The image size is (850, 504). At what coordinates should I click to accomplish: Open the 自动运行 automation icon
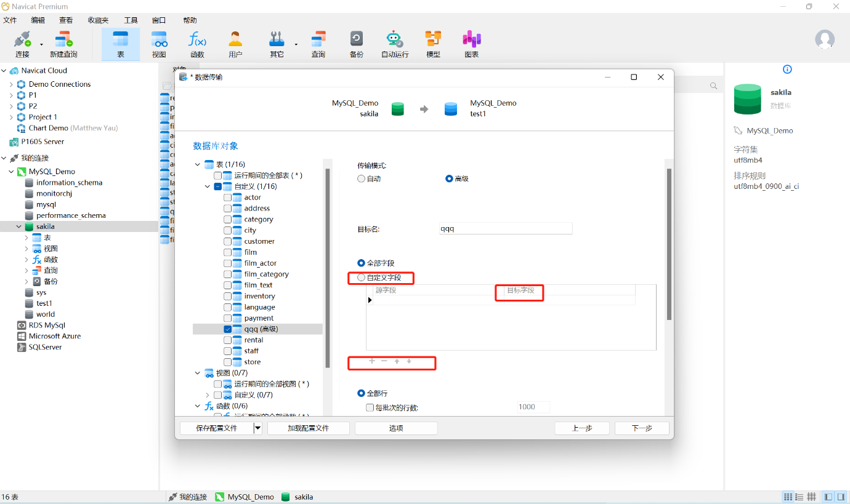tap(394, 44)
